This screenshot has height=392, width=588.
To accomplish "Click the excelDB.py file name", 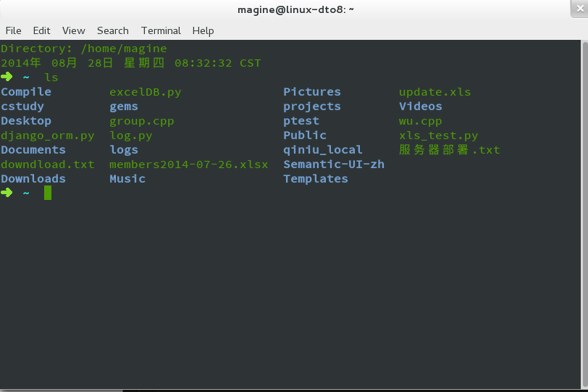I will [x=145, y=92].
